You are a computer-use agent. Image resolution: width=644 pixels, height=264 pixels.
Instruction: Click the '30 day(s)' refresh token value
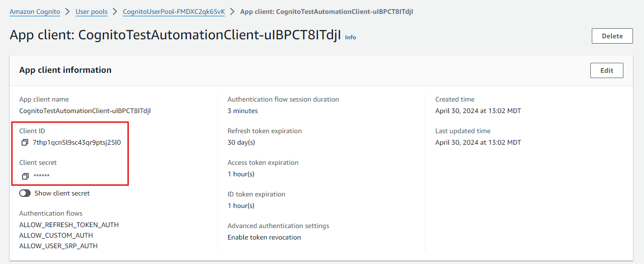241,142
